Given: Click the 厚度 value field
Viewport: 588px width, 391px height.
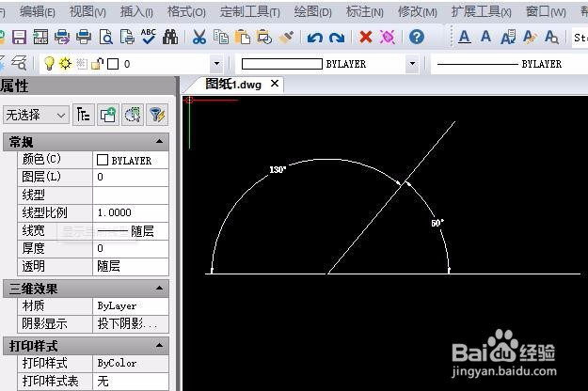Looking at the screenshot, I should click(131, 249).
